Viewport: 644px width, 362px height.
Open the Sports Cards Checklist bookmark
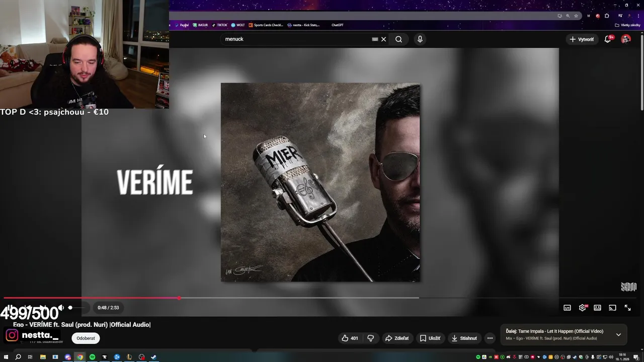coord(266,25)
